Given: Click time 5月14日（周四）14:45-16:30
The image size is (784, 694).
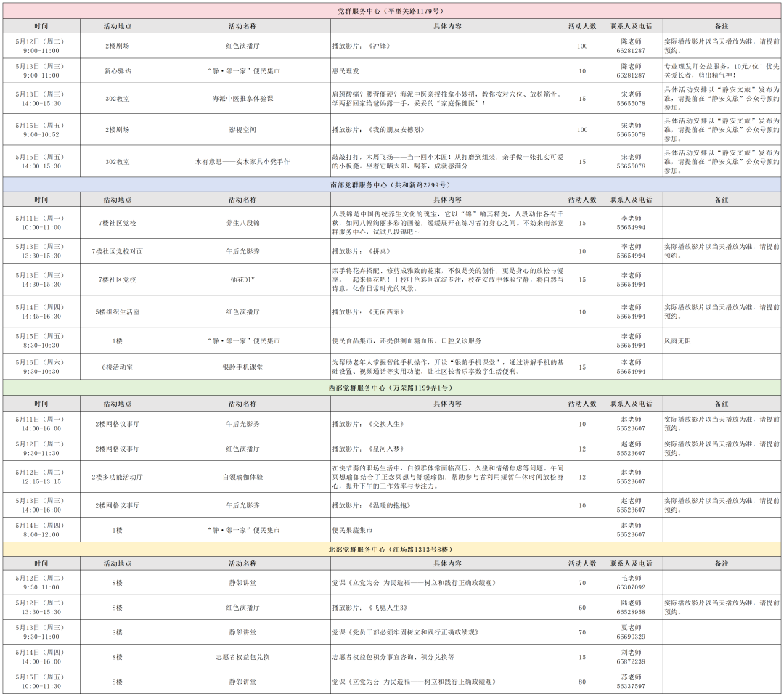Looking at the screenshot, I should pyautogui.click(x=41, y=312).
